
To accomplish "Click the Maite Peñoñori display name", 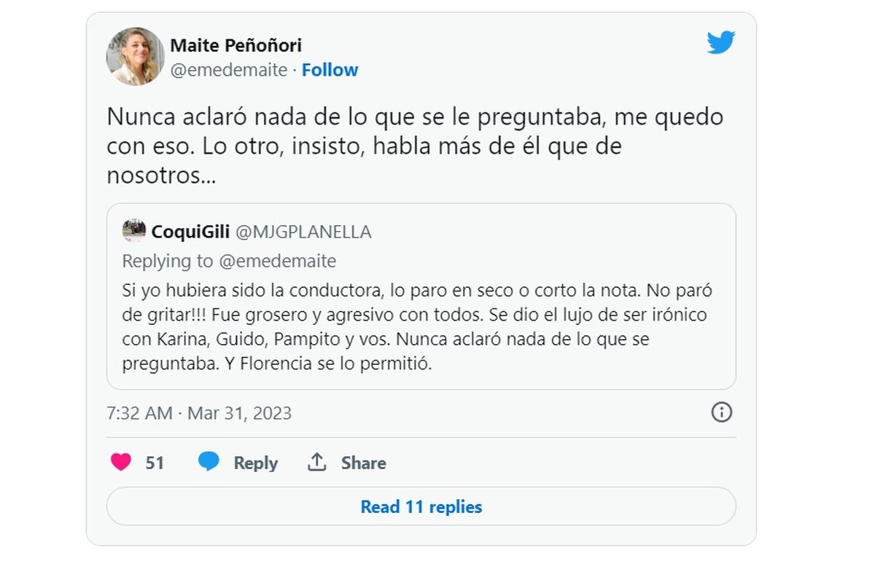I will click(236, 45).
